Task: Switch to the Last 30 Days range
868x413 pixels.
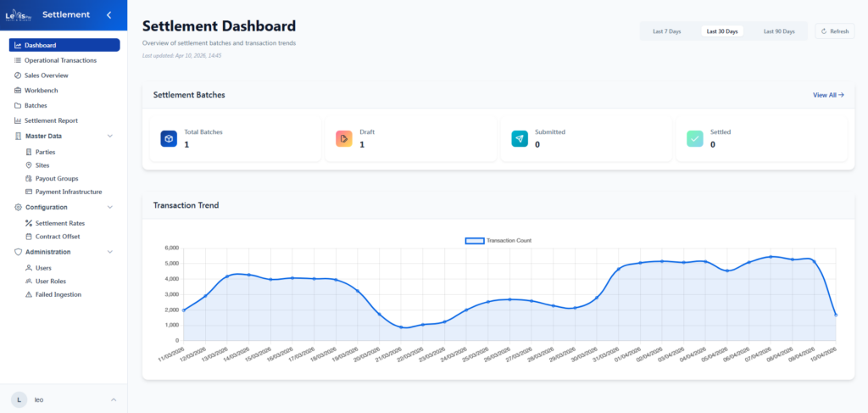Action: [x=722, y=31]
